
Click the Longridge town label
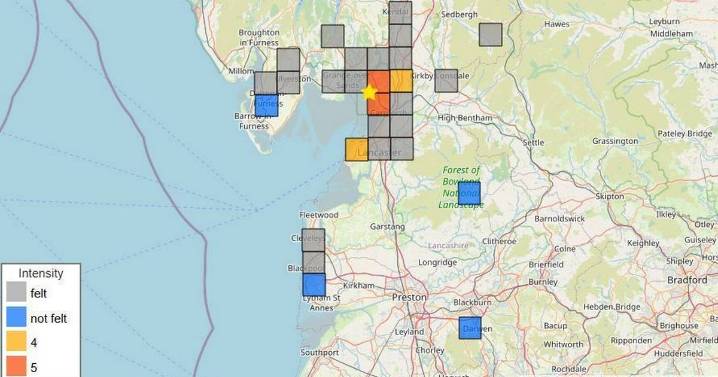click(x=437, y=262)
